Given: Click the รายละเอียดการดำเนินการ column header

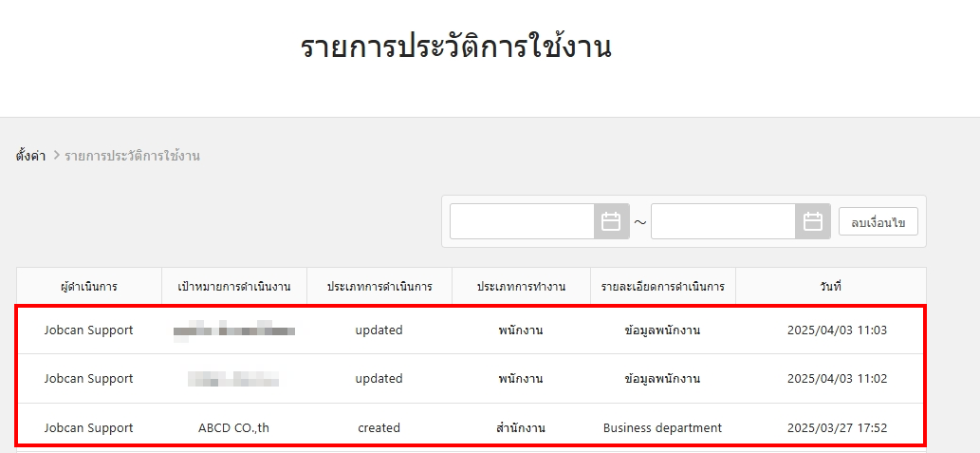Looking at the screenshot, I should tap(662, 286).
